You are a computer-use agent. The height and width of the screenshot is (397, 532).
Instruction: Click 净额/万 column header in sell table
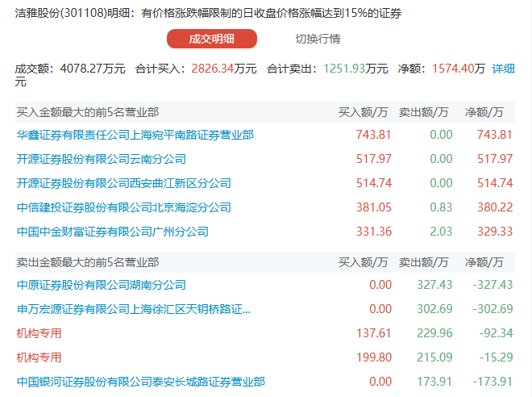click(x=484, y=262)
